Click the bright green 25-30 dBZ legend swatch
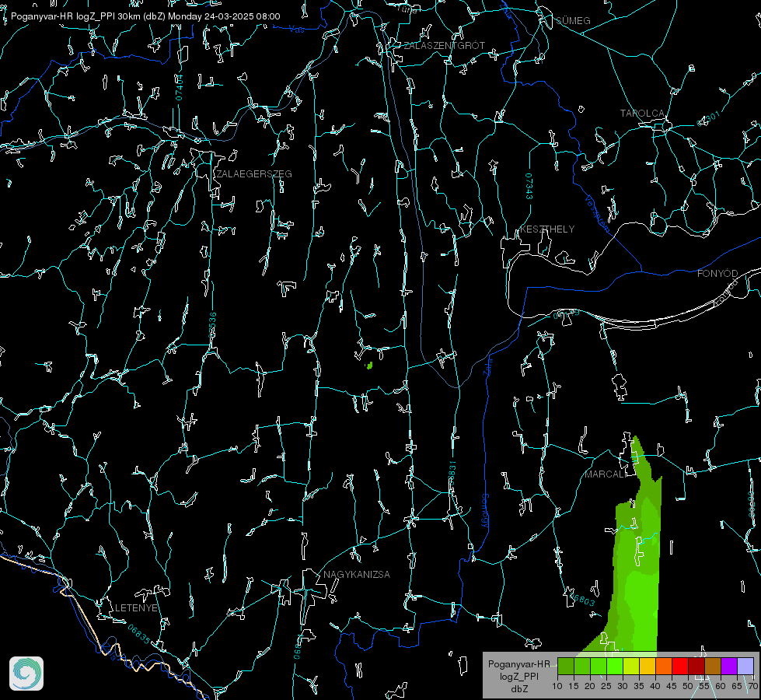Viewport: 761px width, 700px height. pos(615,666)
